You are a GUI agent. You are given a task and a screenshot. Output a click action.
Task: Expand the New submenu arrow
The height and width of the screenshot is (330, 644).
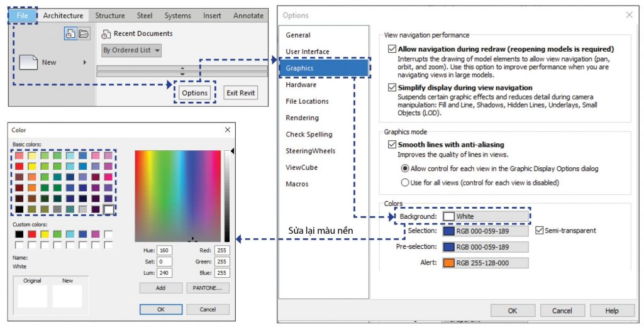coord(85,62)
